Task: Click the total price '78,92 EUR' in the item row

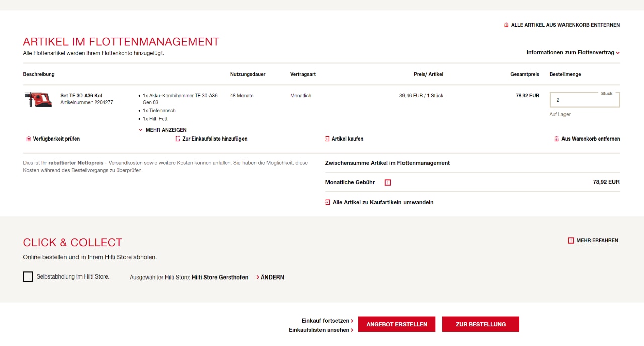Action: tap(527, 95)
